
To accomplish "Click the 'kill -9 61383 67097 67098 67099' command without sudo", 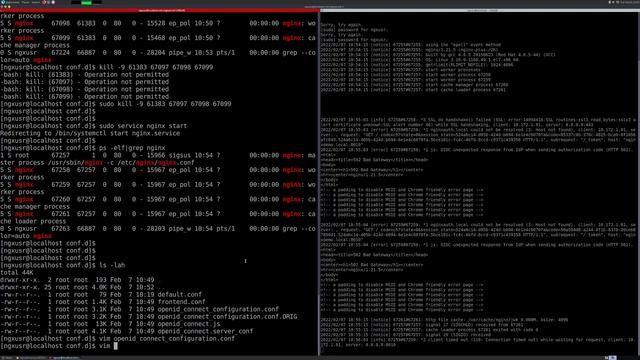I will [x=156, y=67].
